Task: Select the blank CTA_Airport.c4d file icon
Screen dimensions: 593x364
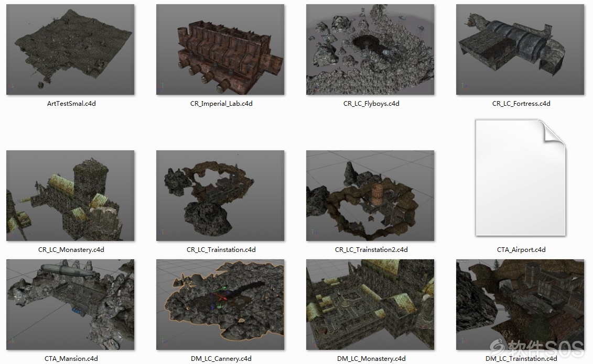Action: 521,178
